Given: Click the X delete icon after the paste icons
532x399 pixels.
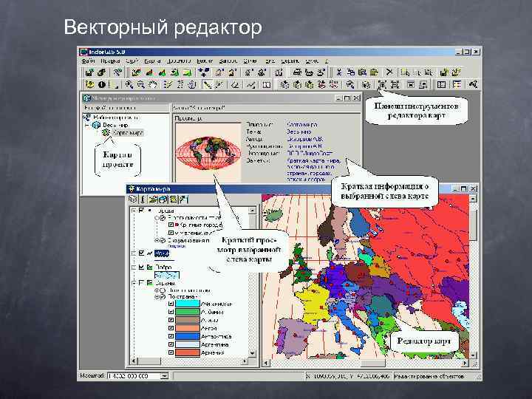Looking at the screenshot, I should (x=389, y=72).
